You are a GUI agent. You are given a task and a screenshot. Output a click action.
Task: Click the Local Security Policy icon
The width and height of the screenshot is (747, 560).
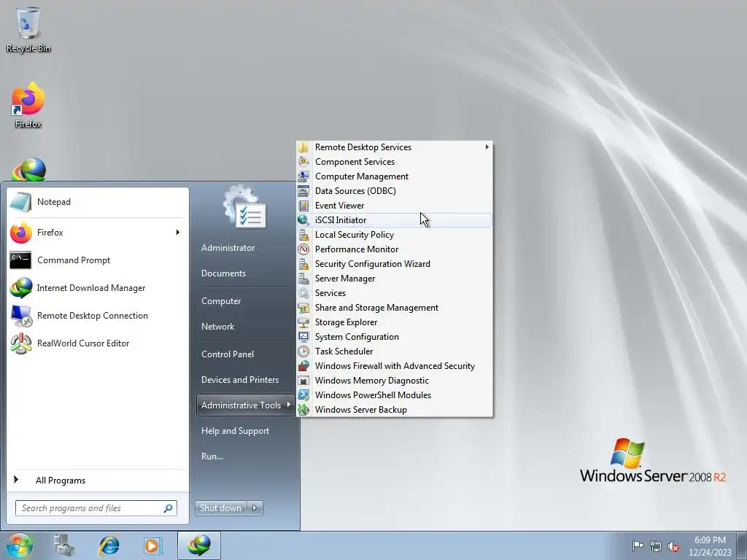click(303, 235)
